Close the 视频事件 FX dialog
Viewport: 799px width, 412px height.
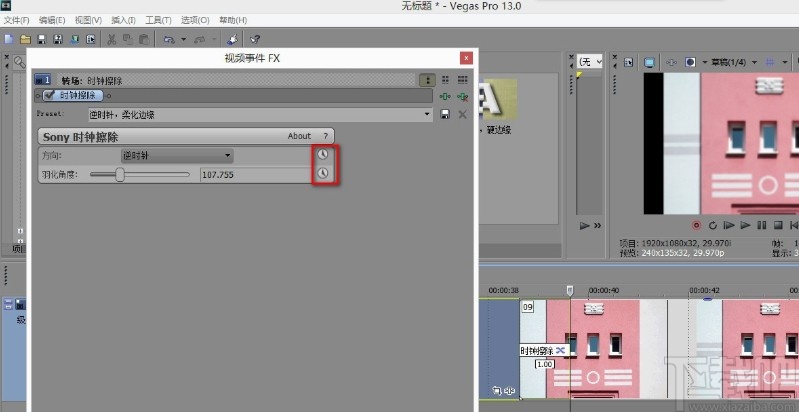click(x=466, y=58)
